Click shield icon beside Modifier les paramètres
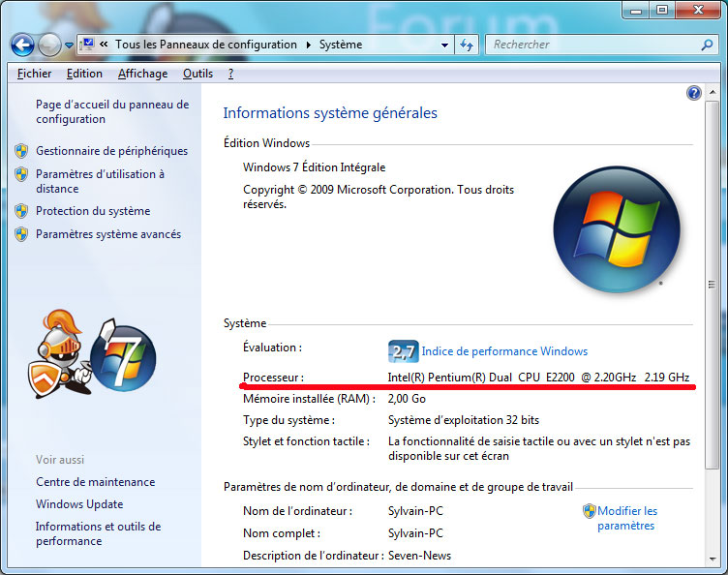 (x=590, y=511)
